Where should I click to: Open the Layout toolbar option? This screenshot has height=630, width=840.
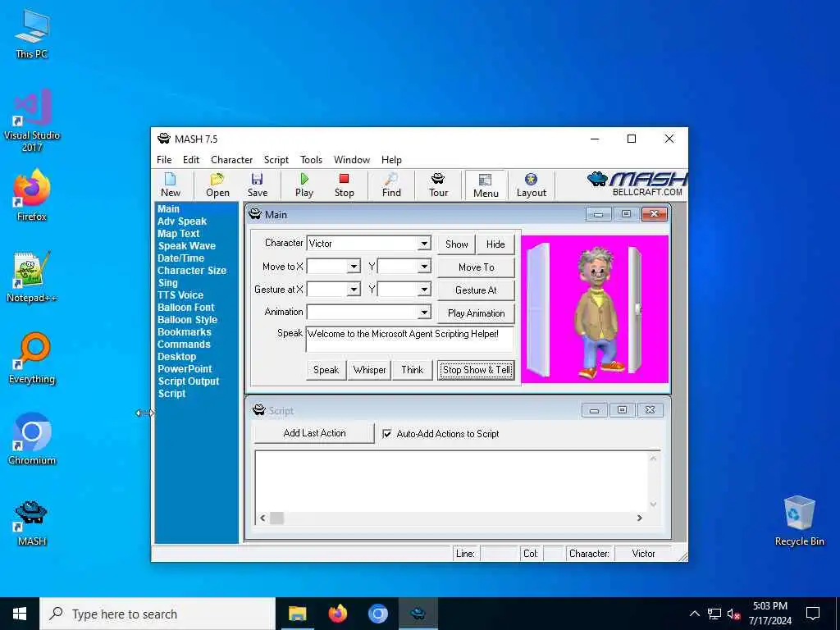coord(531,185)
